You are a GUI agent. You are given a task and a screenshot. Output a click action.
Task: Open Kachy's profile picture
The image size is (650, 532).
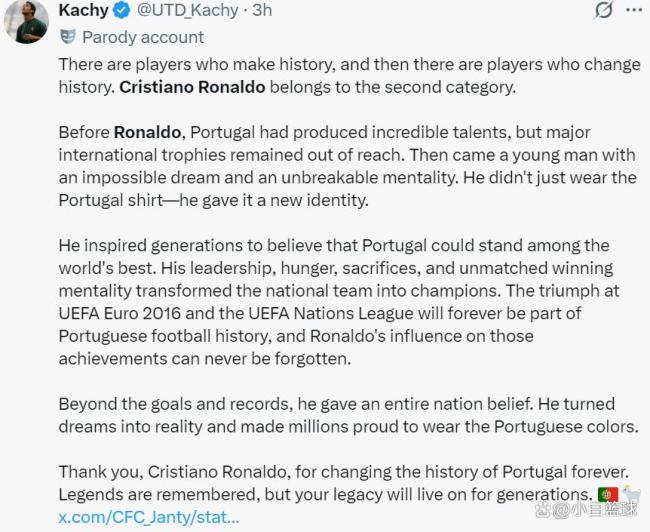[27, 21]
